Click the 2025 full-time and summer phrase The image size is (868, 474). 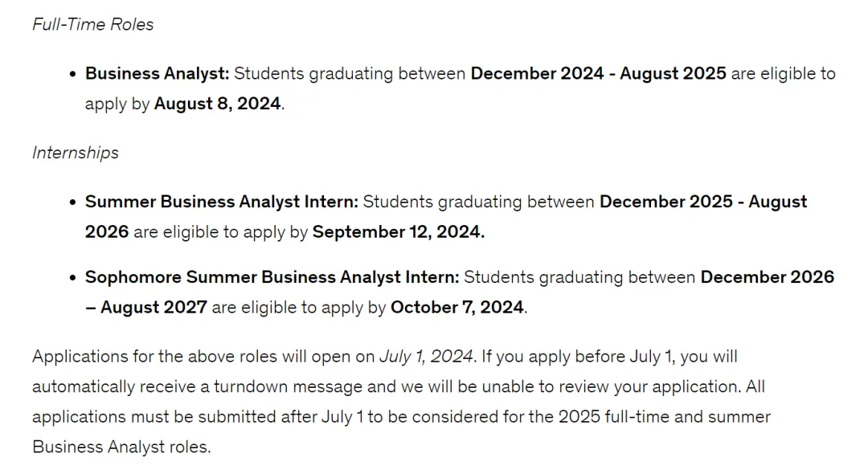coord(665,416)
